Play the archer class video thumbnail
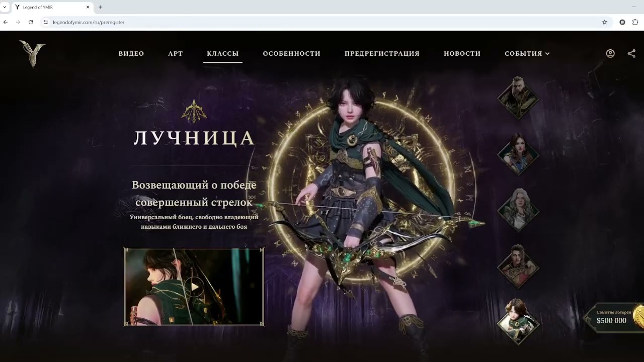Image resolution: width=644 pixels, height=362 pixels. click(194, 287)
